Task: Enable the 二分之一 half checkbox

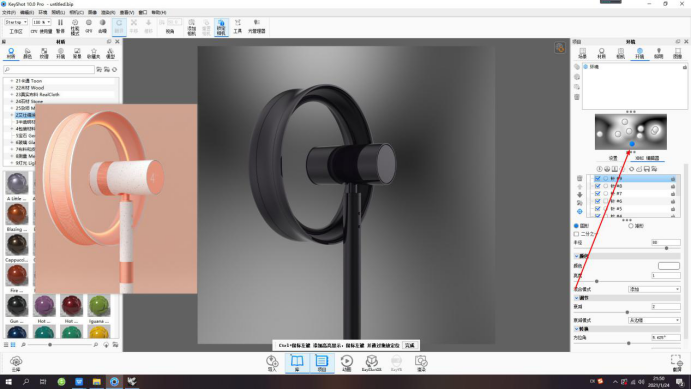Action: click(576, 234)
